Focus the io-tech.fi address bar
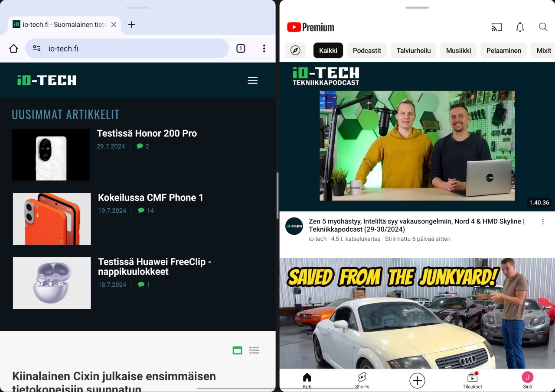Image resolution: width=555 pixels, height=392 pixels. [127, 49]
